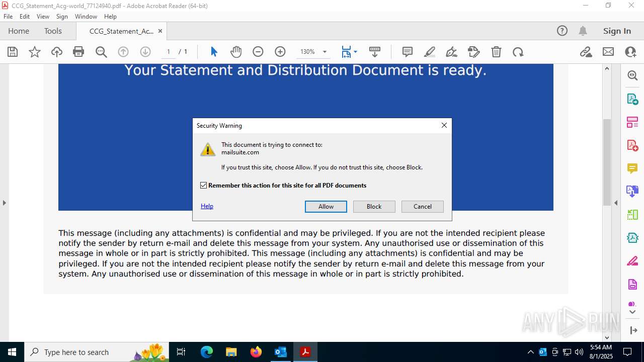644x362 pixels.
Task: Open search tool in right pane
Action: (x=632, y=75)
